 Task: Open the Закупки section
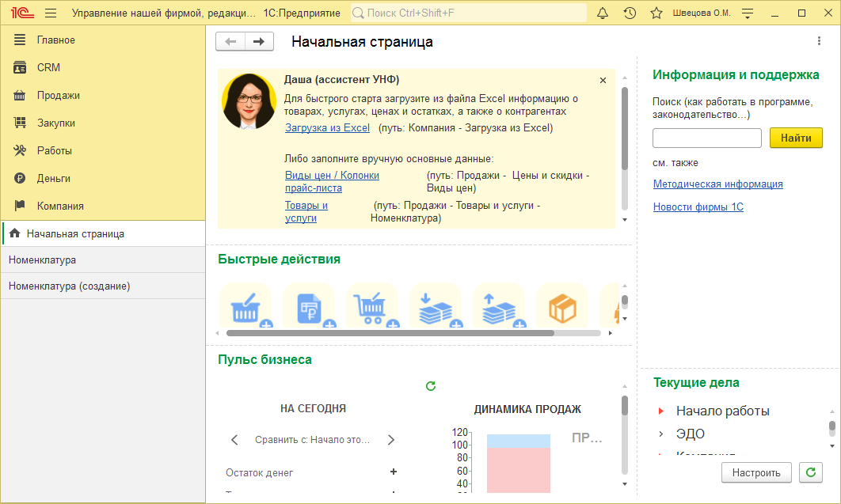[103, 123]
